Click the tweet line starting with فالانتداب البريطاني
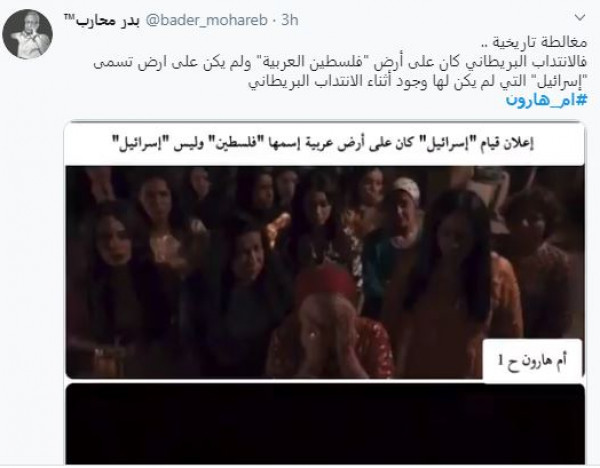 point(341,62)
